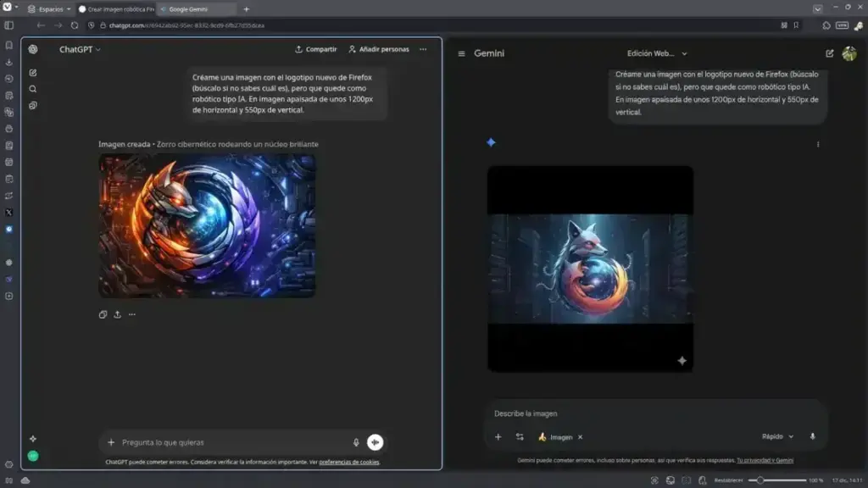
Task: Open the tab list dropdown arrow
Action: pyautogui.click(x=818, y=8)
